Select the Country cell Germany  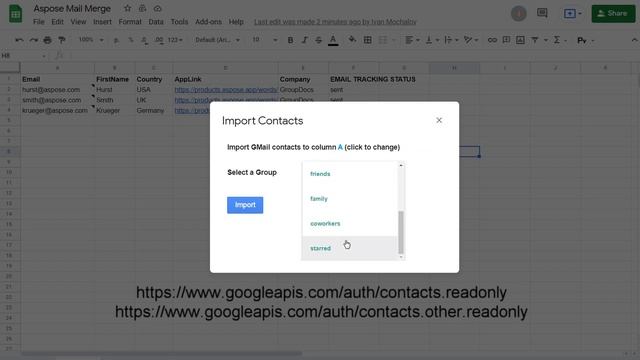tap(153, 111)
